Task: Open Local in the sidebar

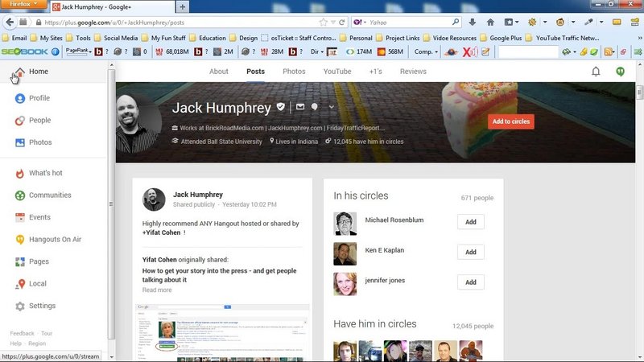Action: (31, 284)
